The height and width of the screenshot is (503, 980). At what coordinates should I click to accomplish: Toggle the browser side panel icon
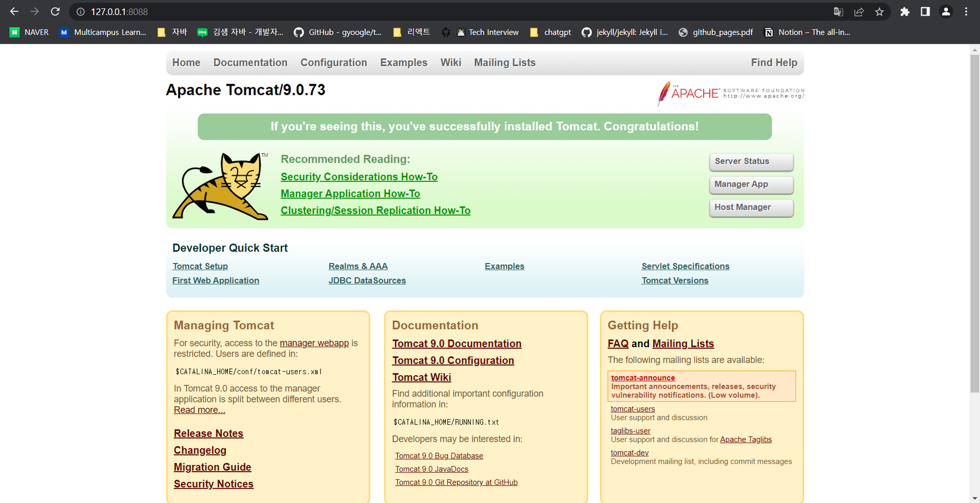[x=925, y=12]
